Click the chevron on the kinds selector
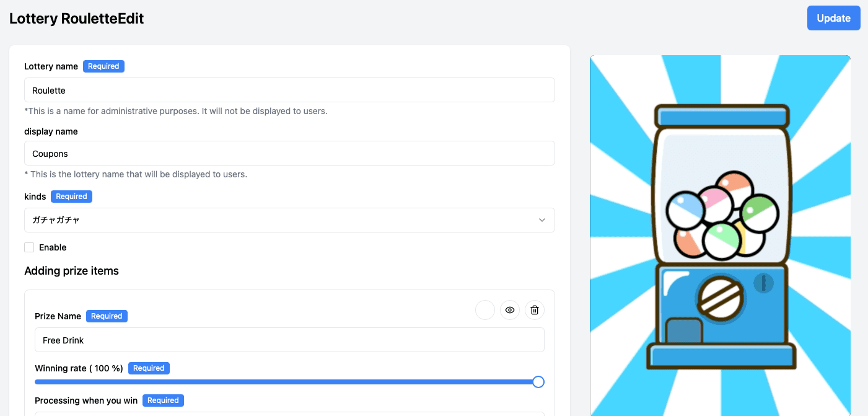The width and height of the screenshot is (868, 416). (541, 220)
